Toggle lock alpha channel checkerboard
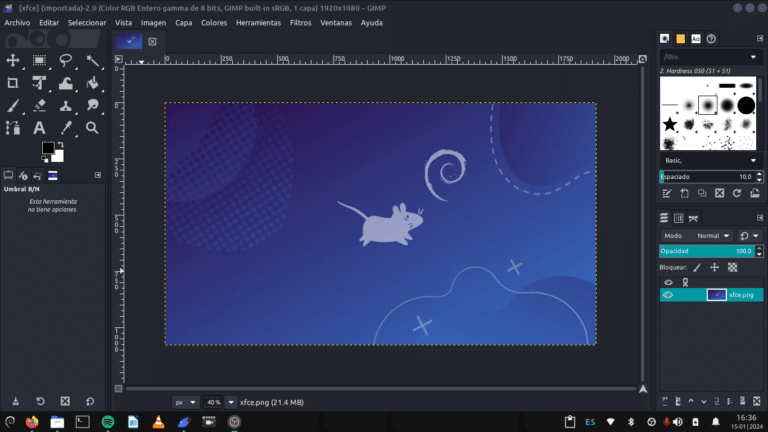Screen dimensions: 768x432 pyautogui.click(x=732, y=267)
